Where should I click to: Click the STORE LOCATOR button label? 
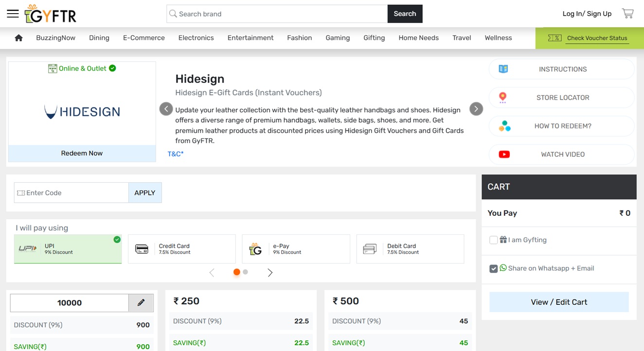click(563, 98)
